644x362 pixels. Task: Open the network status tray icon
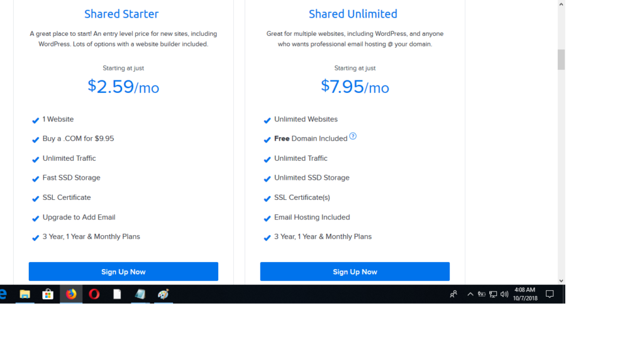click(x=493, y=294)
